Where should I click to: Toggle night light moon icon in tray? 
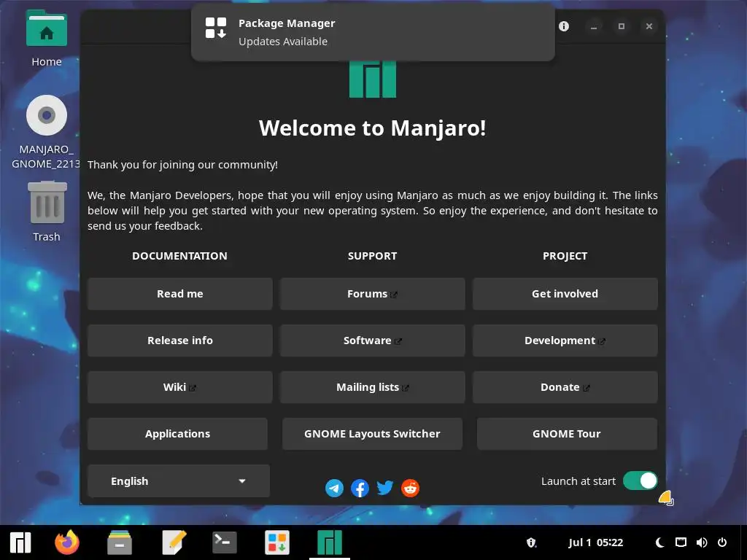[x=659, y=542]
